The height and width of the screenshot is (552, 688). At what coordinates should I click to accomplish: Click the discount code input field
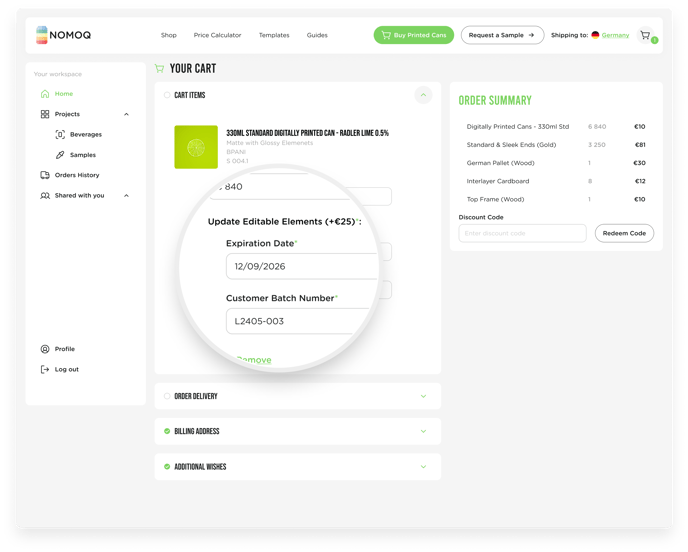coord(523,233)
